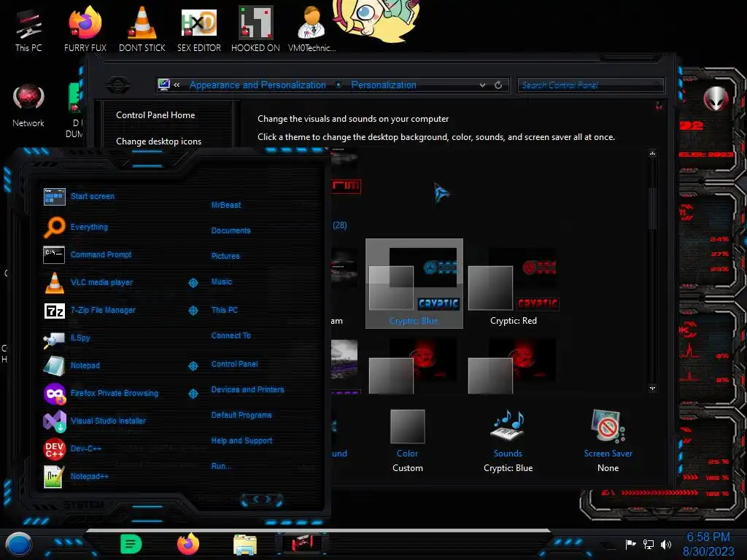Refresh the Control Panel address bar
The height and width of the screenshot is (560, 747).
[x=498, y=85]
